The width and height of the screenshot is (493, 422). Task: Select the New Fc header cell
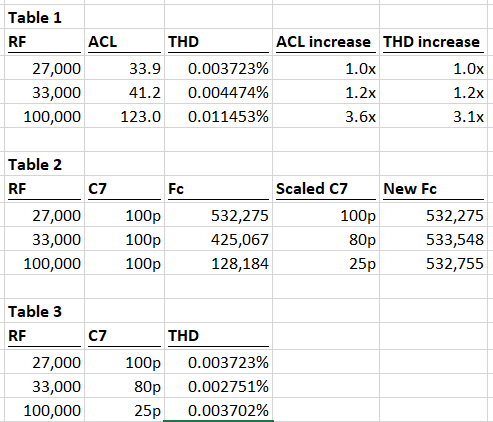click(433, 189)
